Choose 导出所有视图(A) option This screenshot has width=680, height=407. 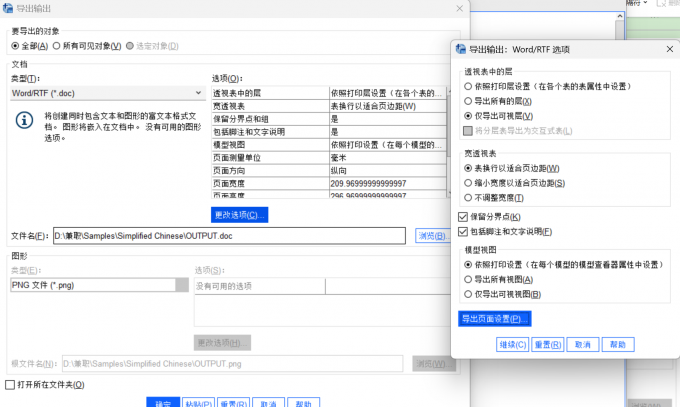point(468,279)
